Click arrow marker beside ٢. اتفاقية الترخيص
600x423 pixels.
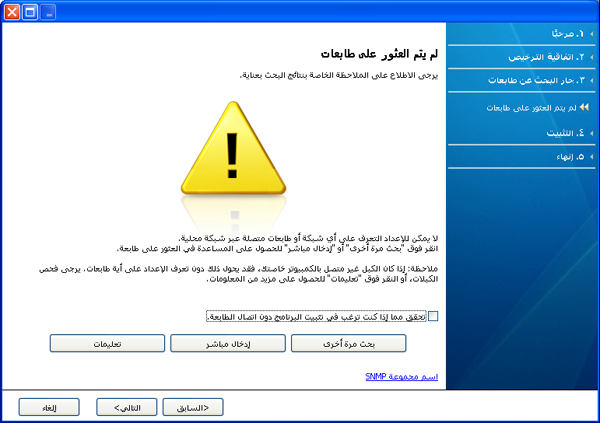pos(592,57)
